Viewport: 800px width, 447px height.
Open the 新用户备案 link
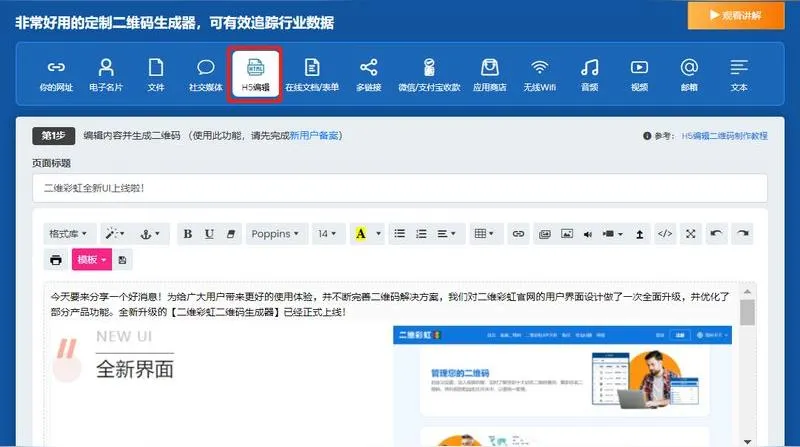click(316, 135)
